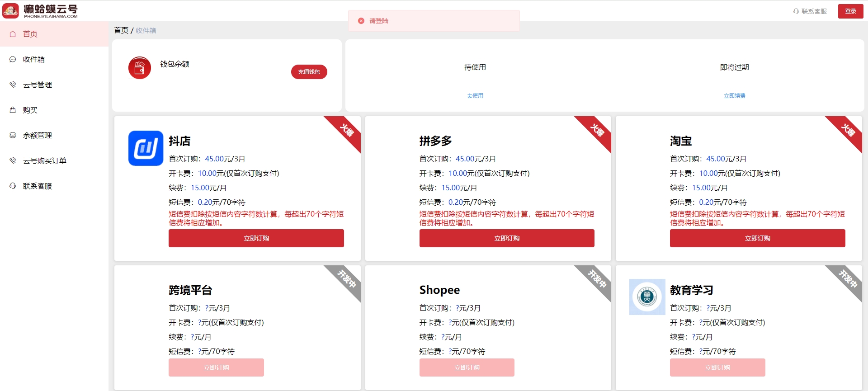Screen dimensions: 868x391
Task: Click the inbox chat icon beside 收件箱
Action: tap(13, 59)
